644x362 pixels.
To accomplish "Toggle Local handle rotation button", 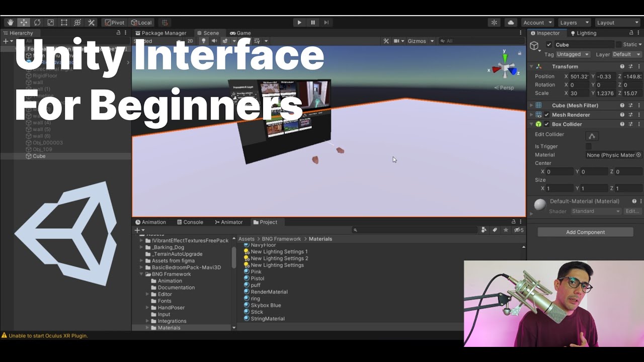I will tap(141, 23).
